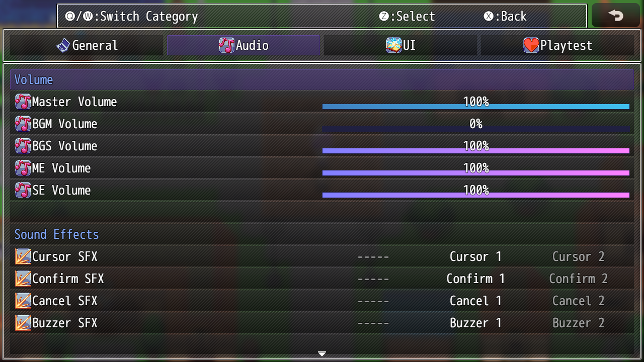The image size is (644, 362).
Task: Select Buzzer 1 sound option
Action: point(475,323)
